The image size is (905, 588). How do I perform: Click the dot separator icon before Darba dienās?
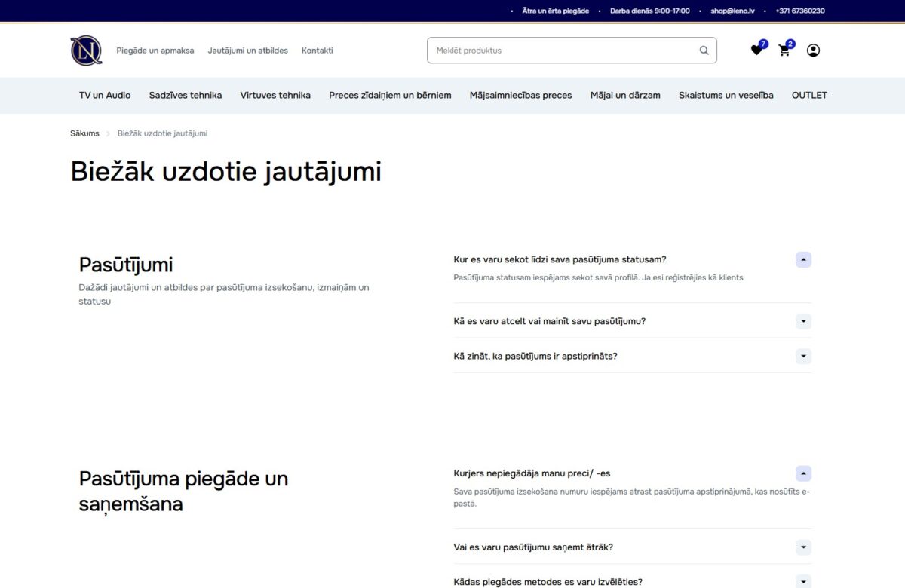pyautogui.click(x=600, y=11)
